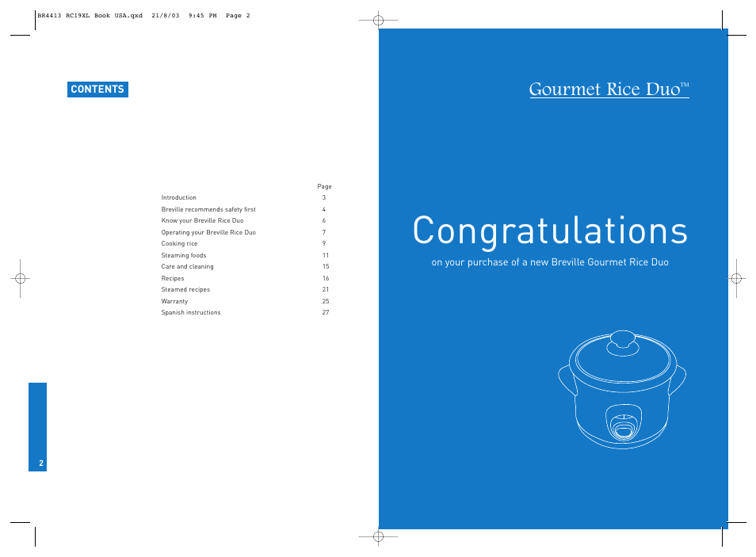Click the rice cooker line illustration
Screen dimensions: 756x557
click(622, 390)
